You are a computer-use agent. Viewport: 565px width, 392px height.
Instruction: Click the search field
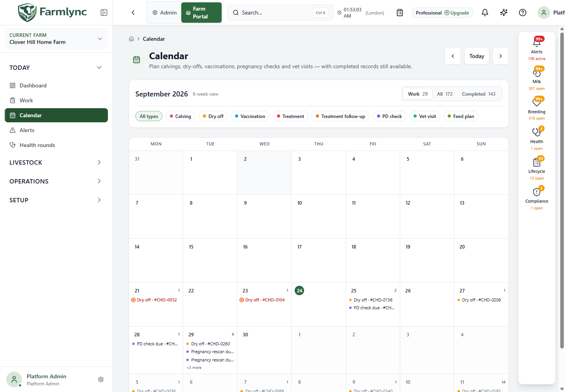[280, 13]
